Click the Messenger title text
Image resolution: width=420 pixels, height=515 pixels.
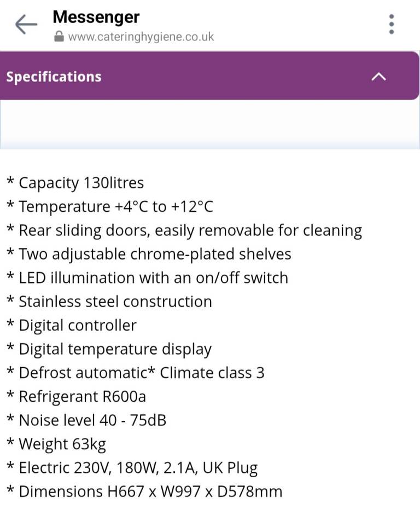[x=96, y=17]
